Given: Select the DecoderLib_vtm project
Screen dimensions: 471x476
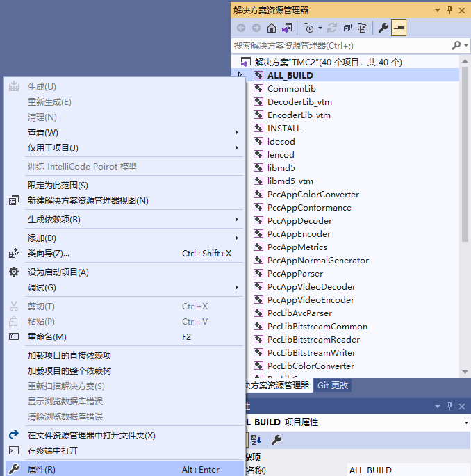Looking at the screenshot, I should (299, 102).
